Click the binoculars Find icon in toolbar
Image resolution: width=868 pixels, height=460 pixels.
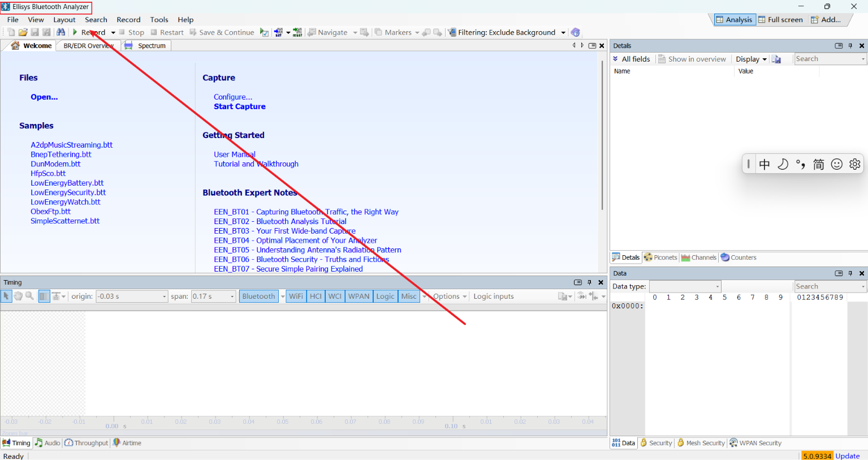[61, 32]
